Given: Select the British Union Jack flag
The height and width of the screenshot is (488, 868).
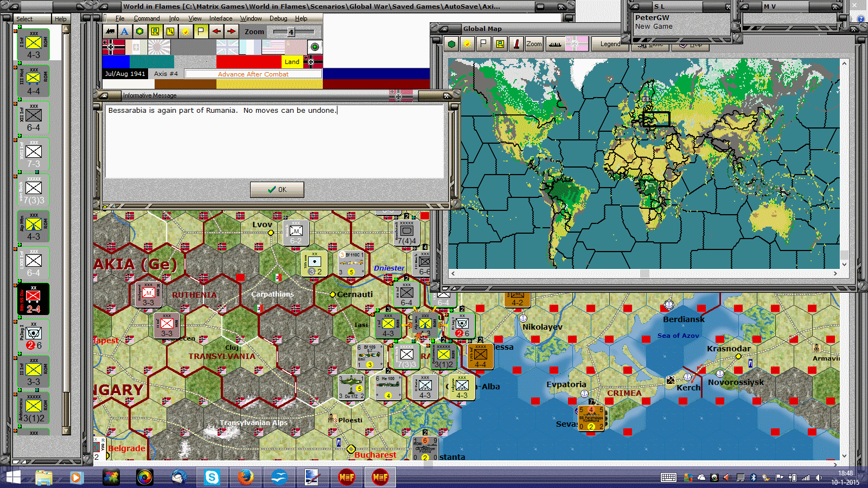Looking at the screenshot, I should [227, 47].
